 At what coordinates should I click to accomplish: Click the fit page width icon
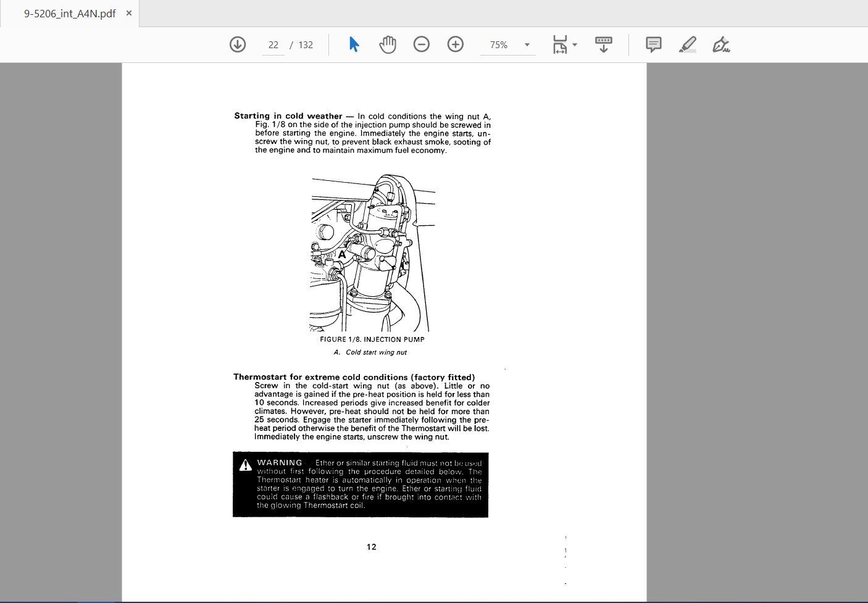click(x=559, y=44)
